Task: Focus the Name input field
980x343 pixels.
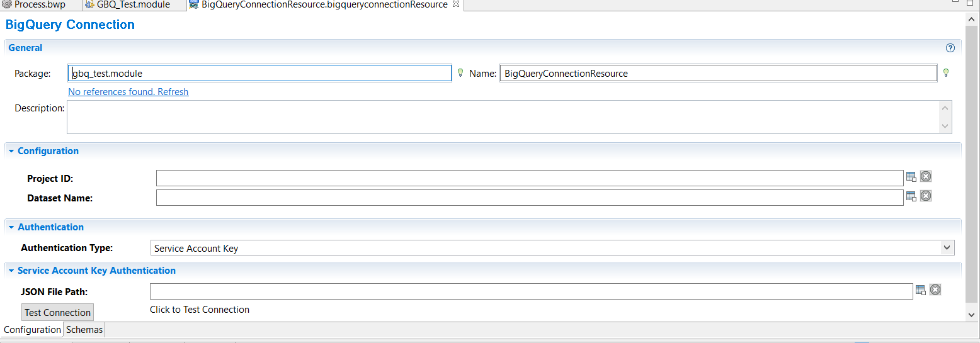Action: (x=719, y=73)
